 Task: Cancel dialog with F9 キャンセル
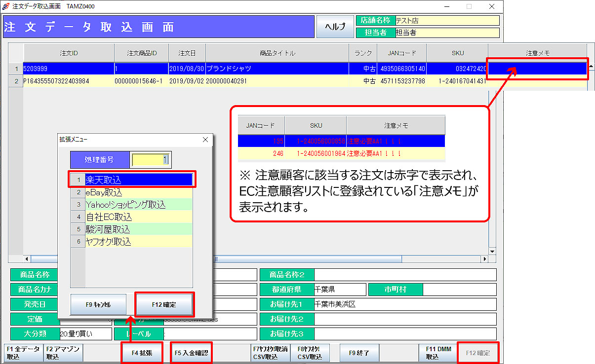[x=99, y=305]
